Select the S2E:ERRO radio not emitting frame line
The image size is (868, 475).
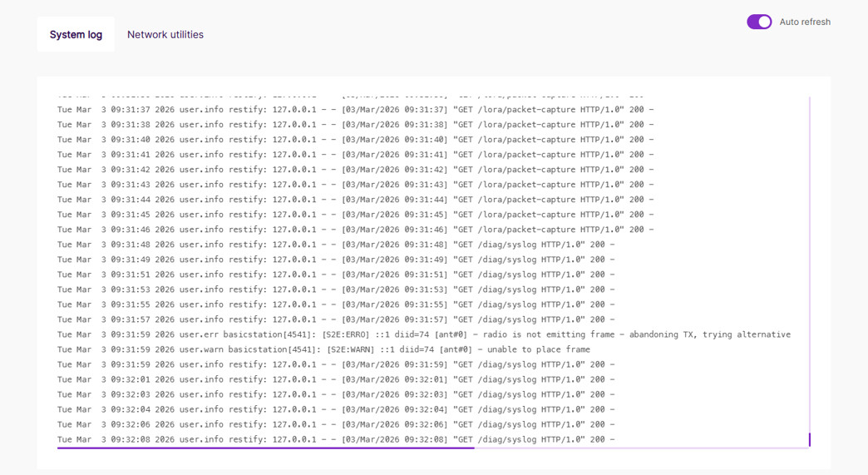point(423,334)
